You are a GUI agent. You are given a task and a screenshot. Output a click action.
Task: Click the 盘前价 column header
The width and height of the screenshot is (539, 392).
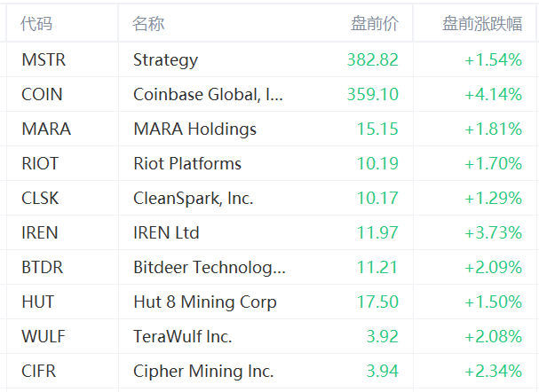click(x=375, y=24)
